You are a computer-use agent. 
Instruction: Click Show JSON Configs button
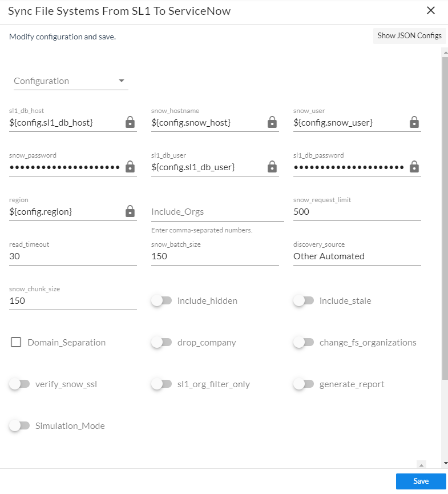click(409, 35)
